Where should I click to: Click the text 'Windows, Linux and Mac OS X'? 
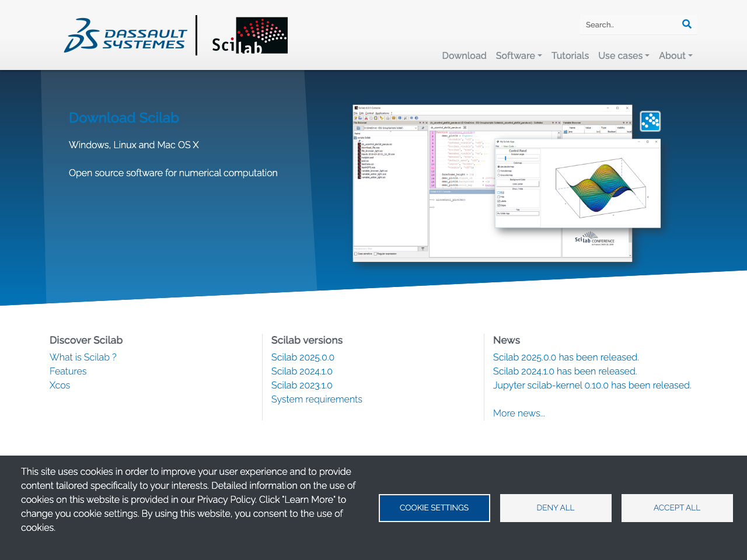coord(134,145)
